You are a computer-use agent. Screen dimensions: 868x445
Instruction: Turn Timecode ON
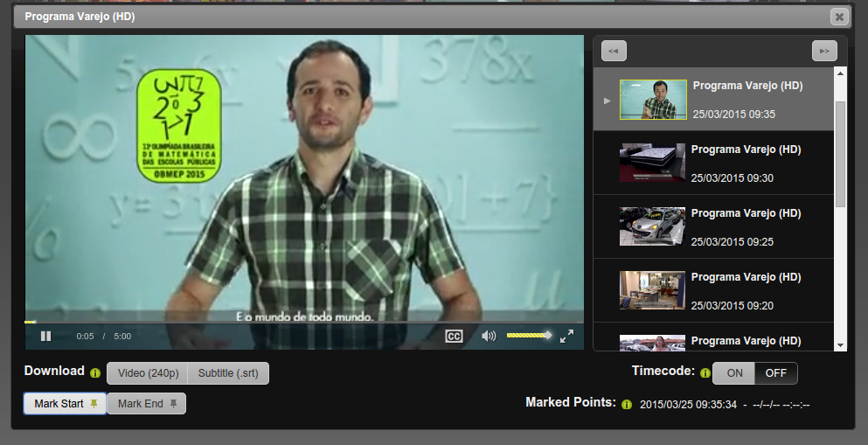pos(734,373)
